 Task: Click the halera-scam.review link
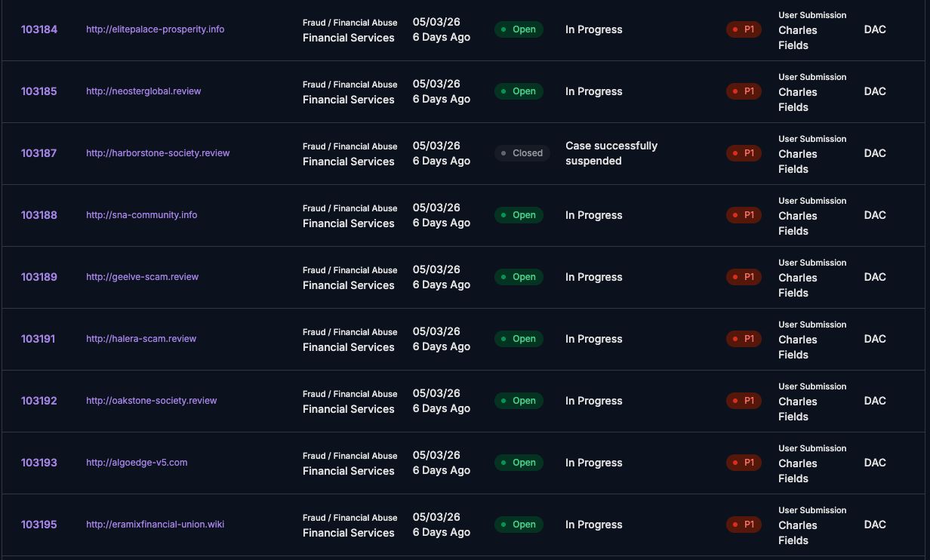tap(141, 339)
